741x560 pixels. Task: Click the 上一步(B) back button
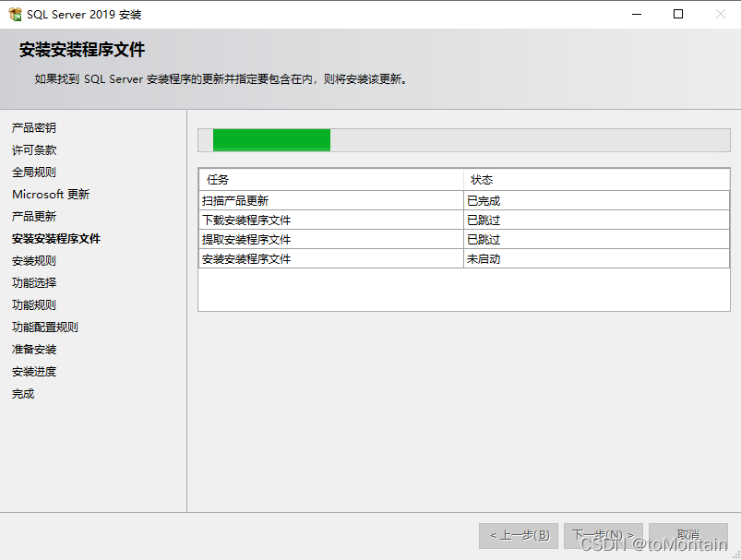click(519, 535)
